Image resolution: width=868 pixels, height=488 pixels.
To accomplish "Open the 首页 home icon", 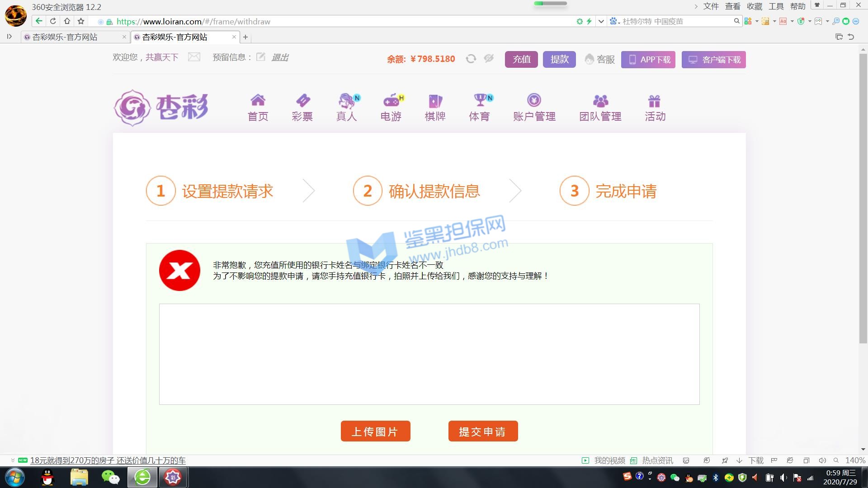I will pyautogui.click(x=258, y=100).
